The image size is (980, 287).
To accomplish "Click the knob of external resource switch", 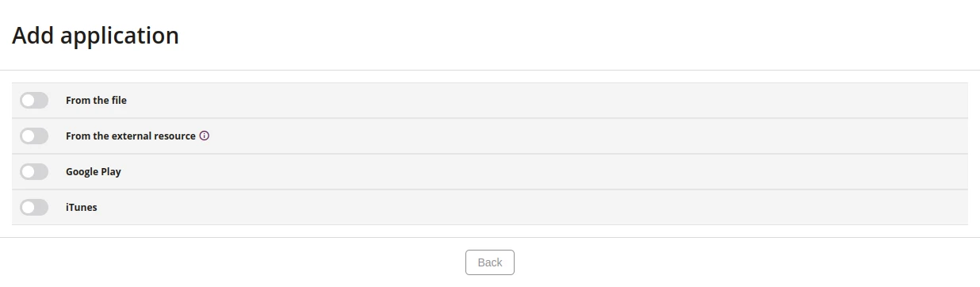I will point(29,136).
